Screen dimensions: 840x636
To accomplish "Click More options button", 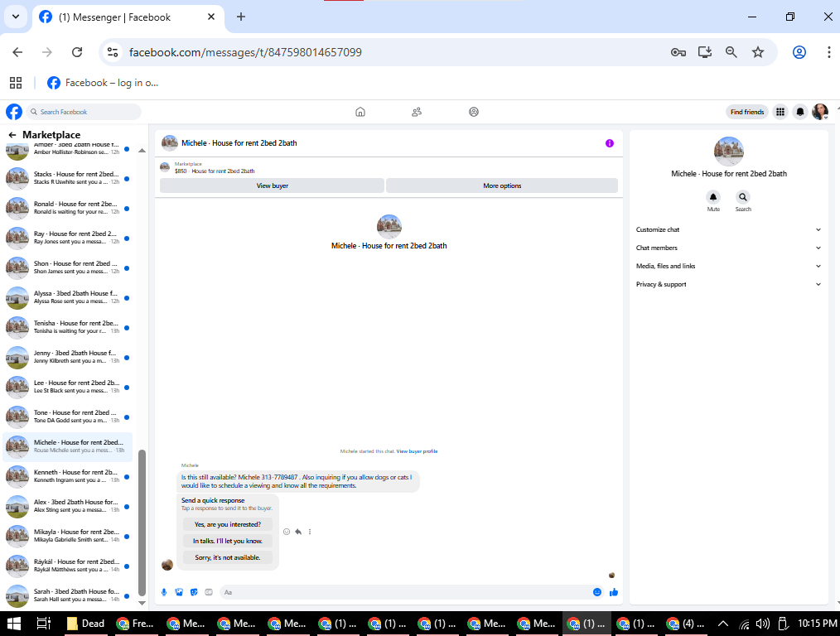I will [502, 185].
